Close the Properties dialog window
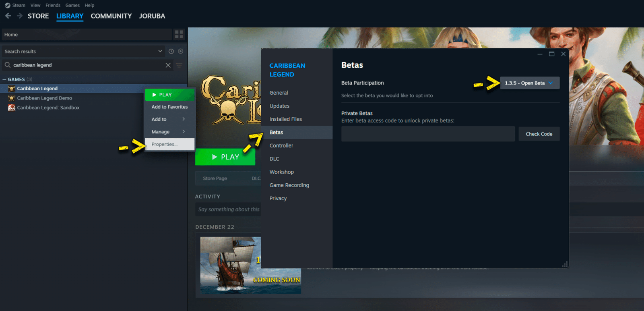644x311 pixels. (563, 54)
